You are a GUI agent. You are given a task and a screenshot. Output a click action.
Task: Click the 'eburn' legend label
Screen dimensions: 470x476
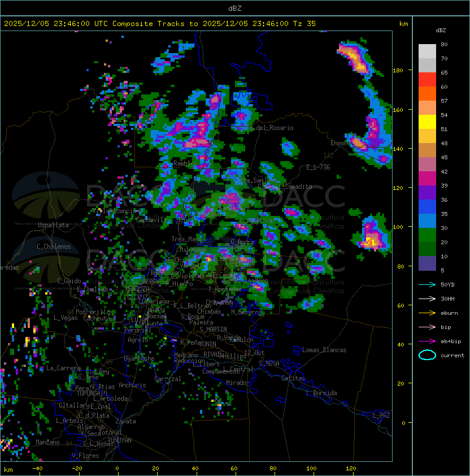pyautogui.click(x=449, y=313)
